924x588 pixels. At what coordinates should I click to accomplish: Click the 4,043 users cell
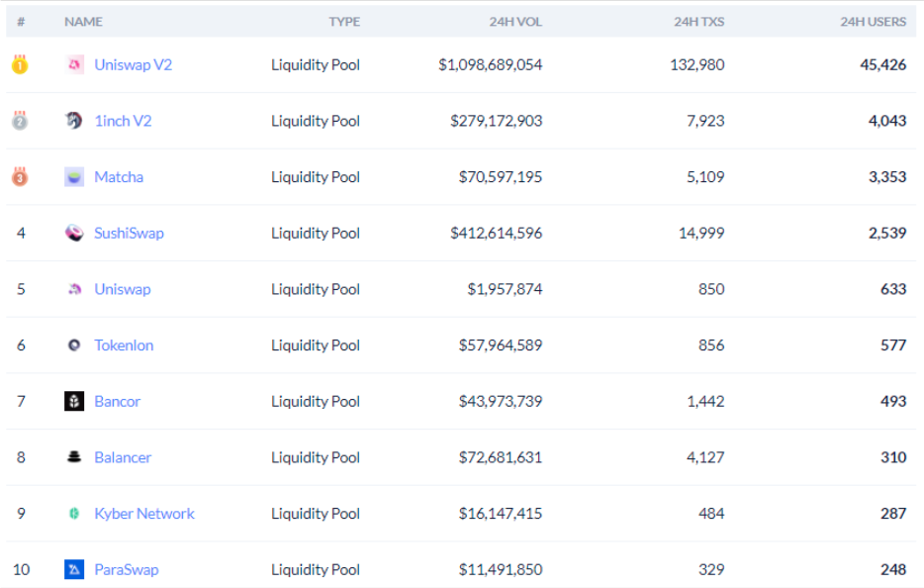pyautogui.click(x=886, y=121)
